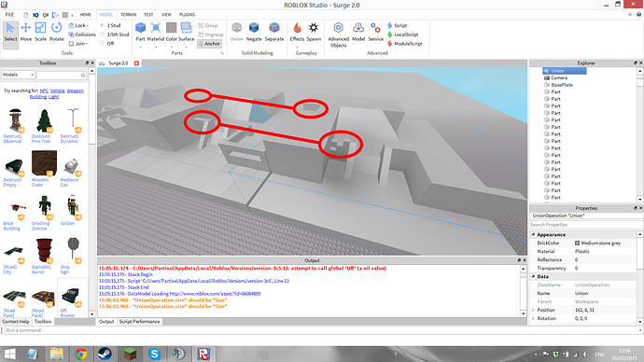
Task: Switch to the TERRAIN ribbon tab
Action: point(129,14)
